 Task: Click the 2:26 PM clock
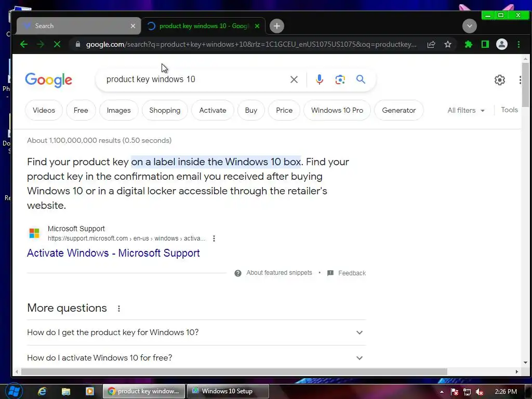506,392
